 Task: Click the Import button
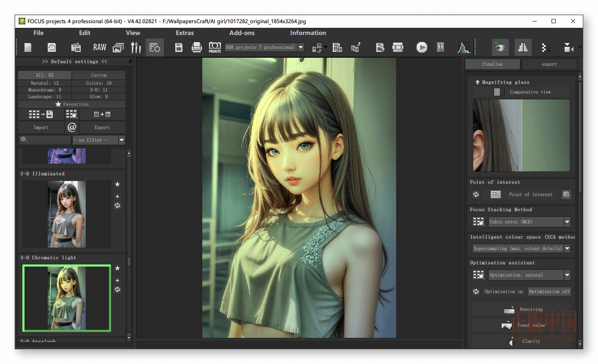[x=41, y=127]
